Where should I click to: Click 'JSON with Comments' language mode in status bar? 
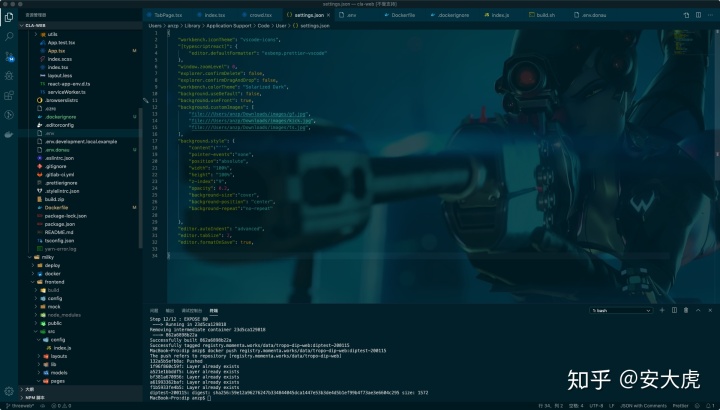(x=643, y=406)
